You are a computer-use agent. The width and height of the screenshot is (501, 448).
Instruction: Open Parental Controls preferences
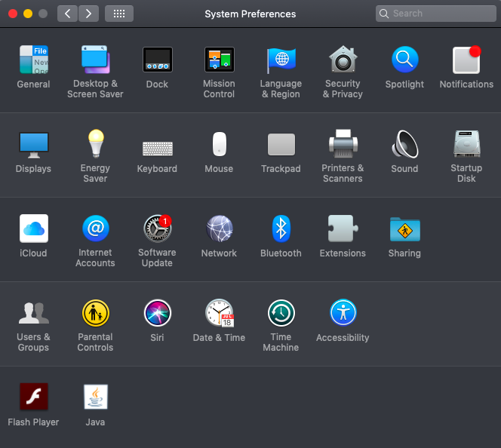[x=95, y=313]
